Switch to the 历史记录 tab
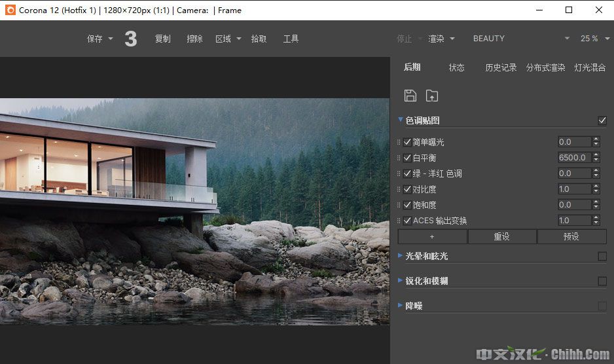The width and height of the screenshot is (614, 364). (x=501, y=67)
